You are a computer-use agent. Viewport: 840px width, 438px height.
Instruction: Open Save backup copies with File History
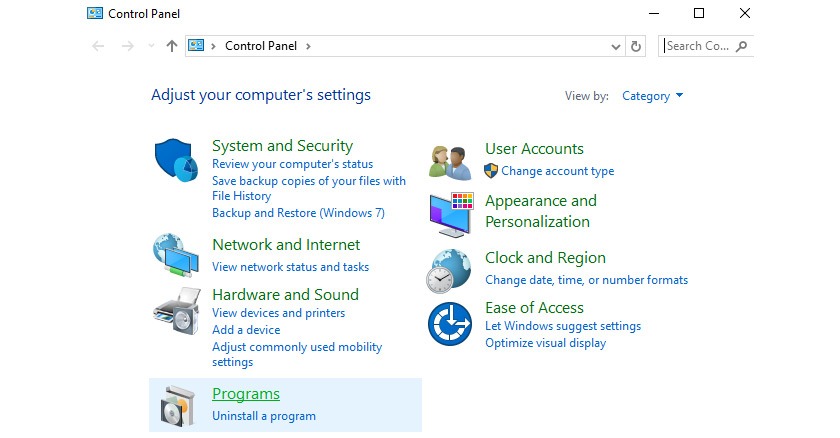(x=309, y=188)
